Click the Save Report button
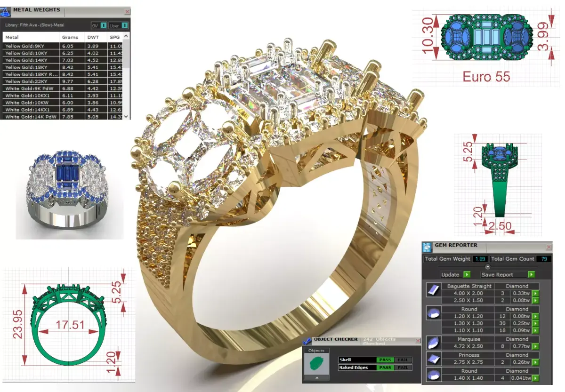Screen dimensions: 565x392 point(504,274)
